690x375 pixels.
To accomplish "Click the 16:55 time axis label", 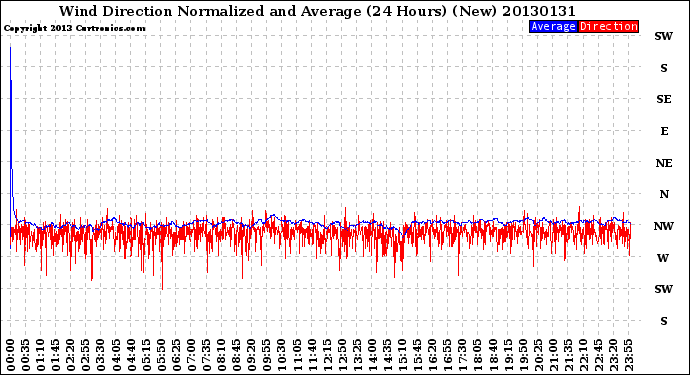I will pos(448,355).
